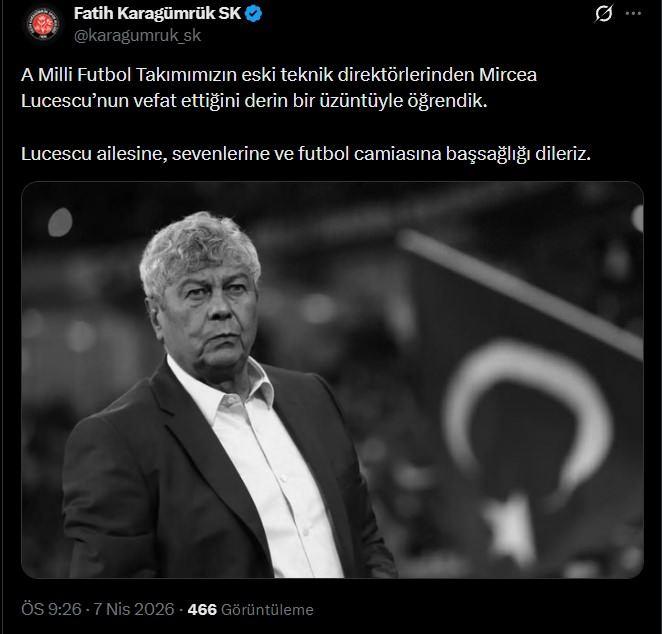Click the post date 7 Nis 2026
Viewport: 662px width, 634px height.
(x=134, y=610)
